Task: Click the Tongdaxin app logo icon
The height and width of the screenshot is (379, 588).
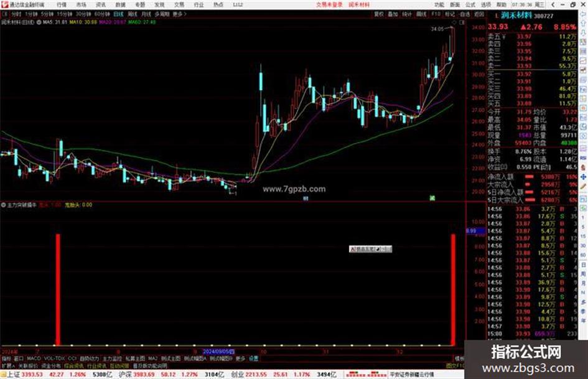Action: (x=4, y=4)
